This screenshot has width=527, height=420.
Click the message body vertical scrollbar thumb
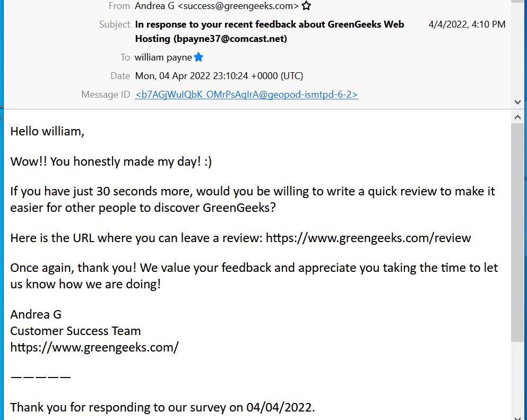(x=517, y=233)
